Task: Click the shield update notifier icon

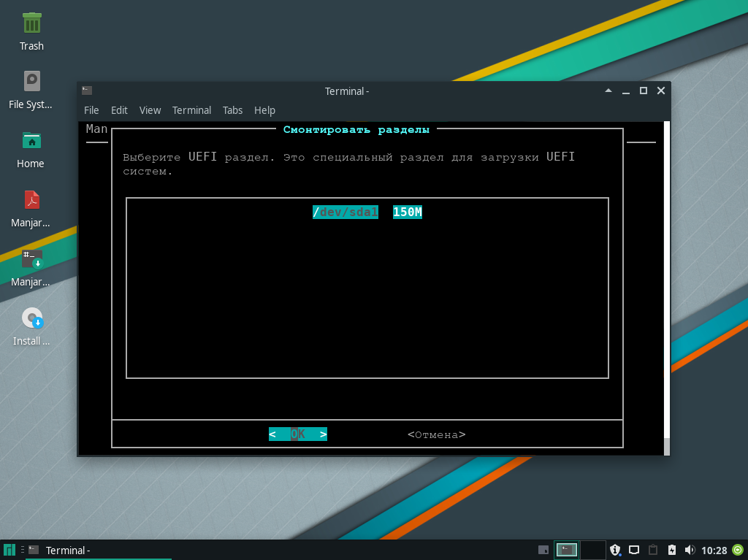Action: click(x=616, y=550)
